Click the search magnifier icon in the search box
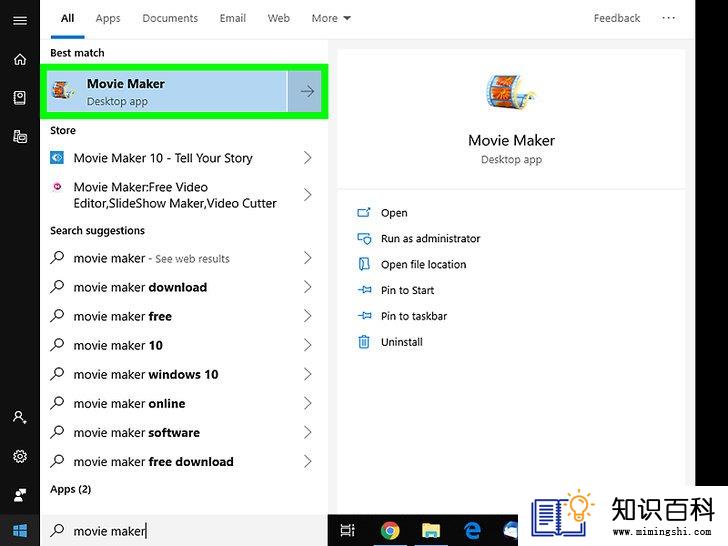 coord(57,530)
